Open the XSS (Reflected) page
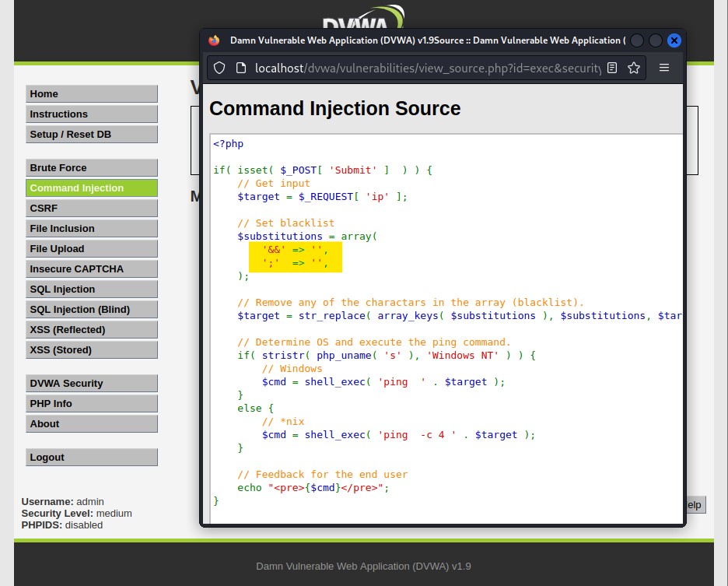This screenshot has height=586, width=728. tap(92, 329)
